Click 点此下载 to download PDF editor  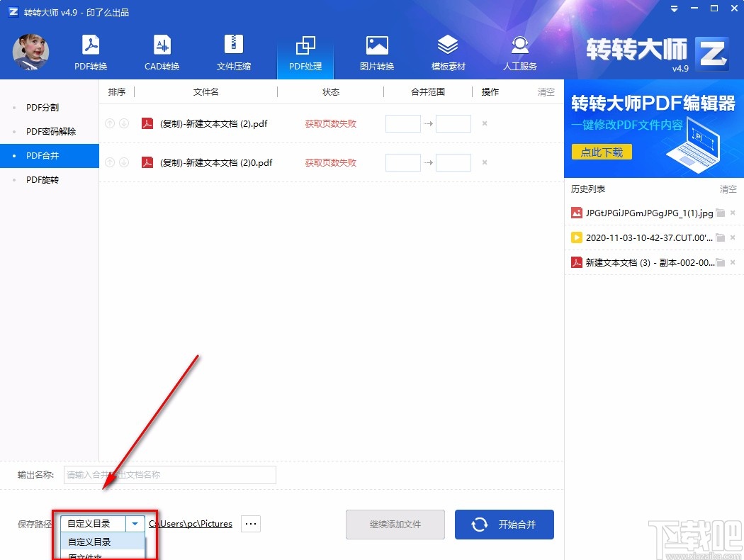point(601,152)
